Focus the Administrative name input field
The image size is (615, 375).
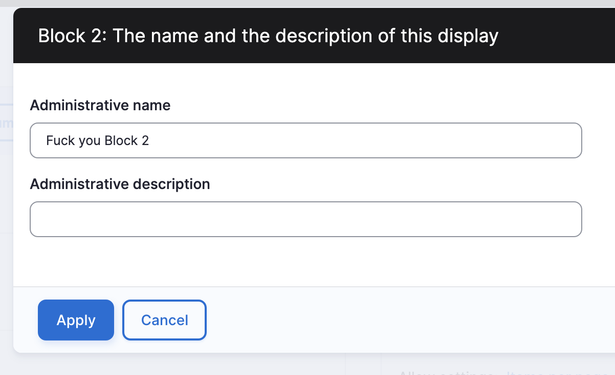tap(306, 140)
